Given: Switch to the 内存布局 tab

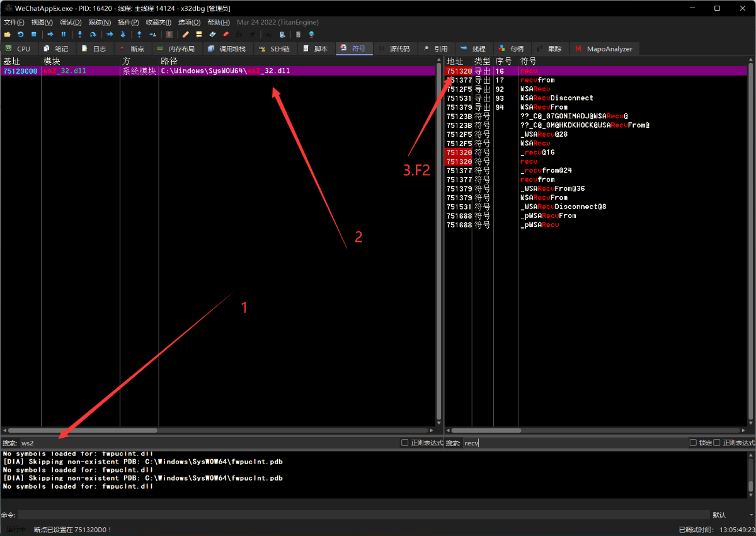Looking at the screenshot, I should tap(176, 48).
